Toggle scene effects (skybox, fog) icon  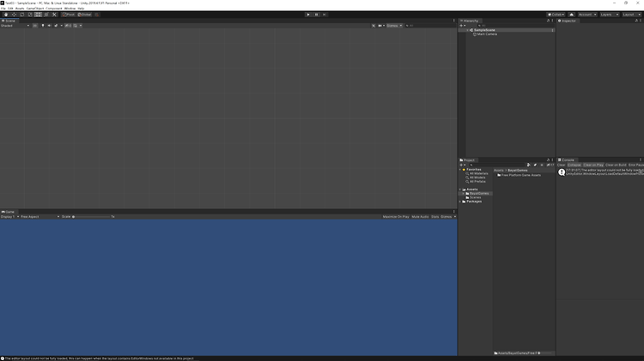click(57, 26)
